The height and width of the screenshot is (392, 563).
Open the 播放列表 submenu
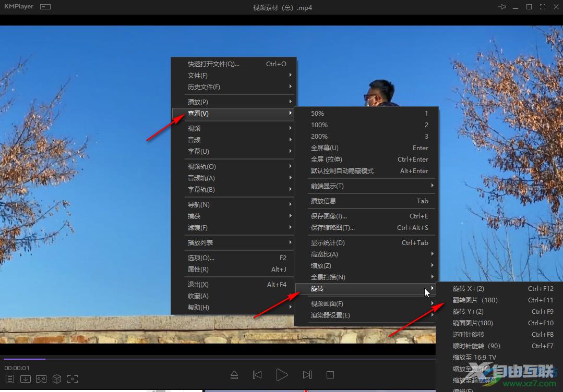point(233,242)
